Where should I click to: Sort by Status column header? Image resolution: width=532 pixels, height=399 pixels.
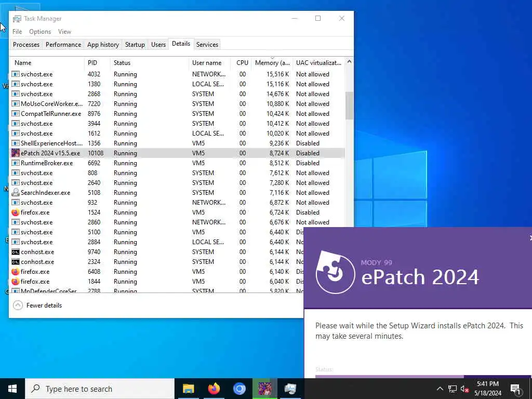(x=149, y=63)
